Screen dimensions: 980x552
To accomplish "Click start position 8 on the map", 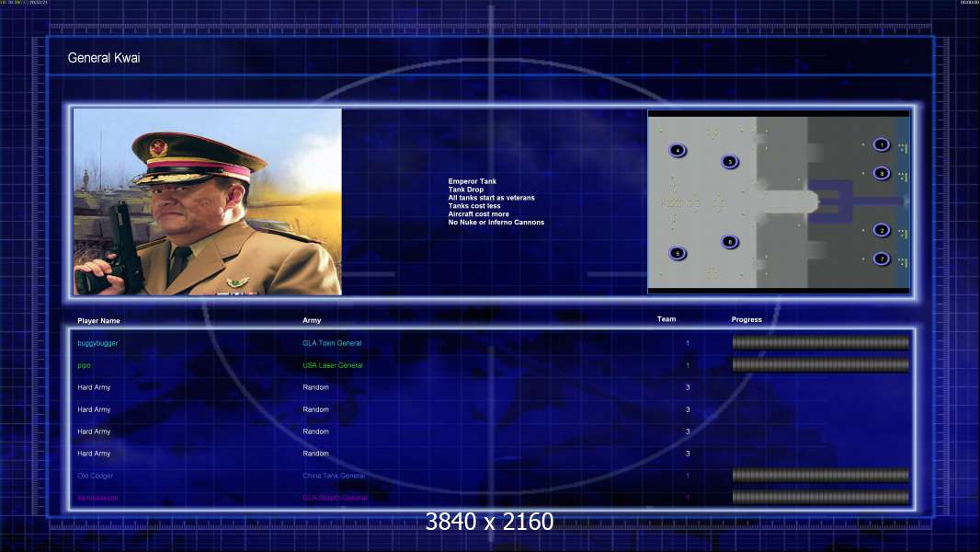I will 882,173.
